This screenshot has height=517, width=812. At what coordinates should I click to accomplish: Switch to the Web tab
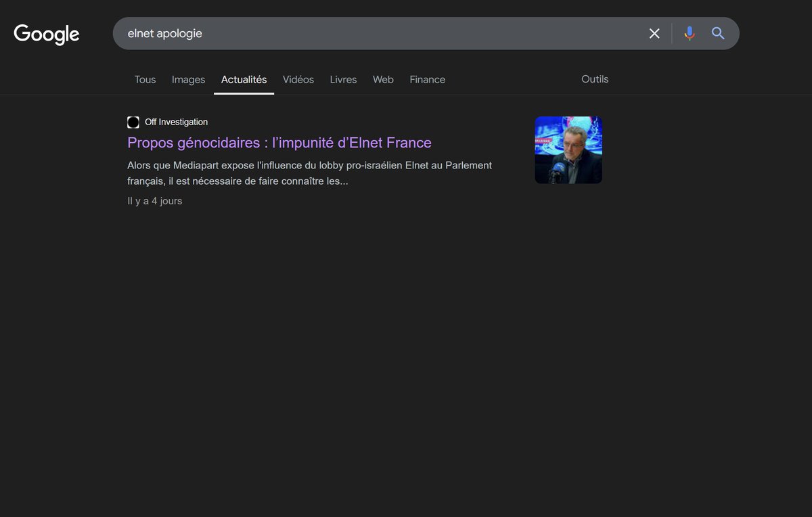(383, 79)
